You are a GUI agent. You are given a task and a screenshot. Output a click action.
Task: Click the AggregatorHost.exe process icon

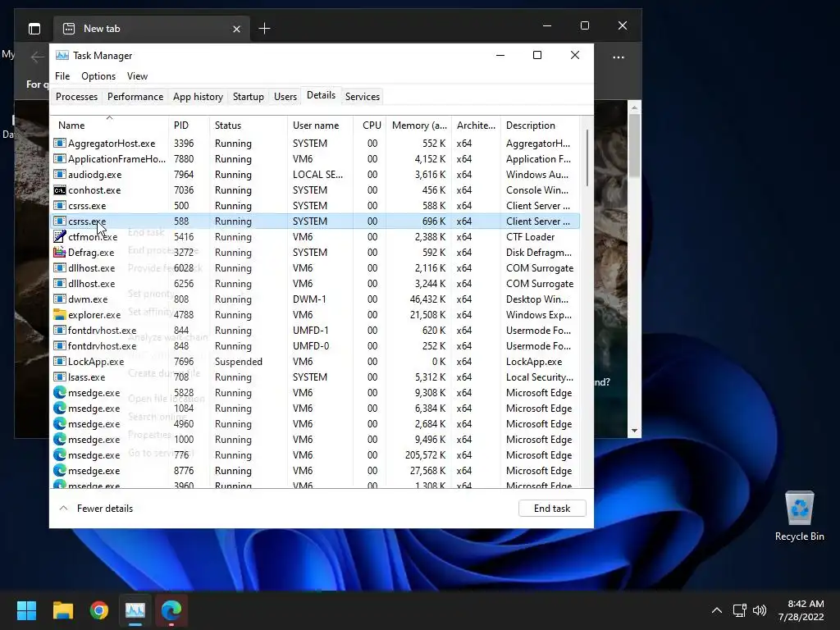[59, 143]
